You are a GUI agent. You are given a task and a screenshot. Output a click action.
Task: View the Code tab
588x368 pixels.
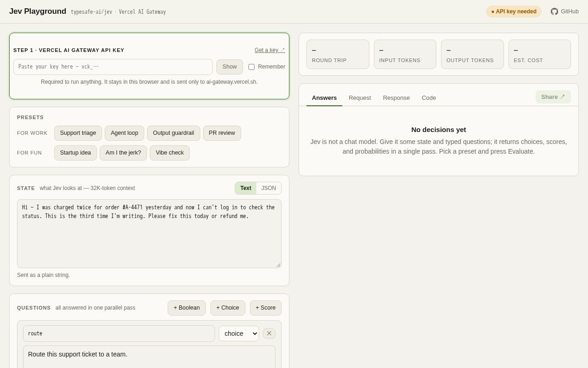(429, 98)
